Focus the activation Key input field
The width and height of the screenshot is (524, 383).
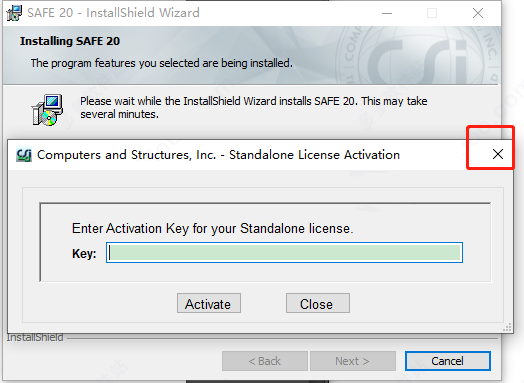284,253
